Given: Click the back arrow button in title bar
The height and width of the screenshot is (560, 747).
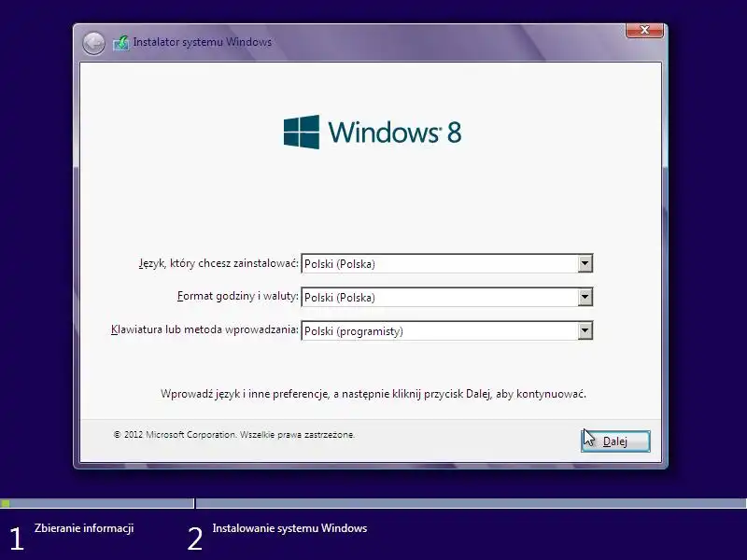Looking at the screenshot, I should 93,43.
